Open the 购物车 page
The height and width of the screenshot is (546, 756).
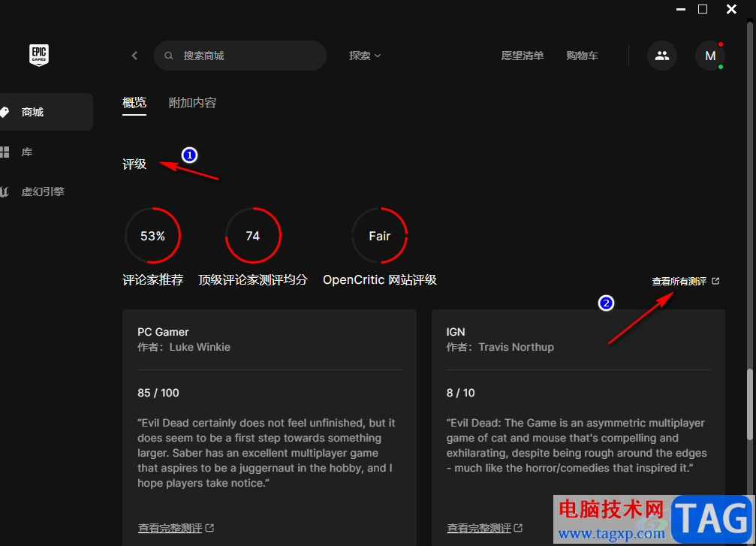coord(582,56)
